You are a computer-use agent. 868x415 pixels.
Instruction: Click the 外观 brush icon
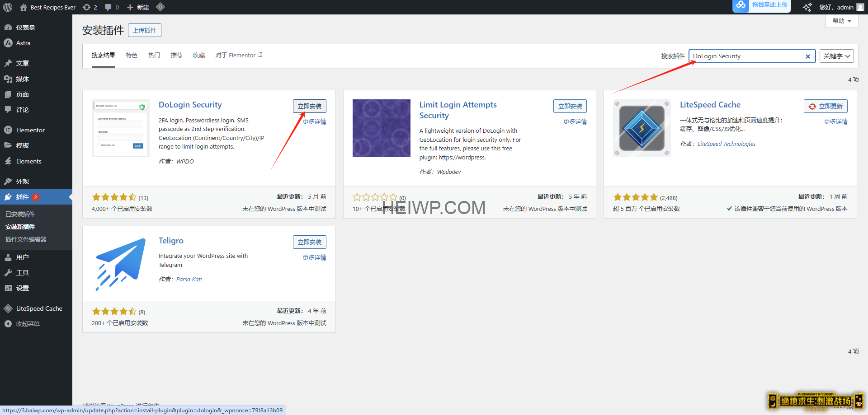pyautogui.click(x=8, y=182)
